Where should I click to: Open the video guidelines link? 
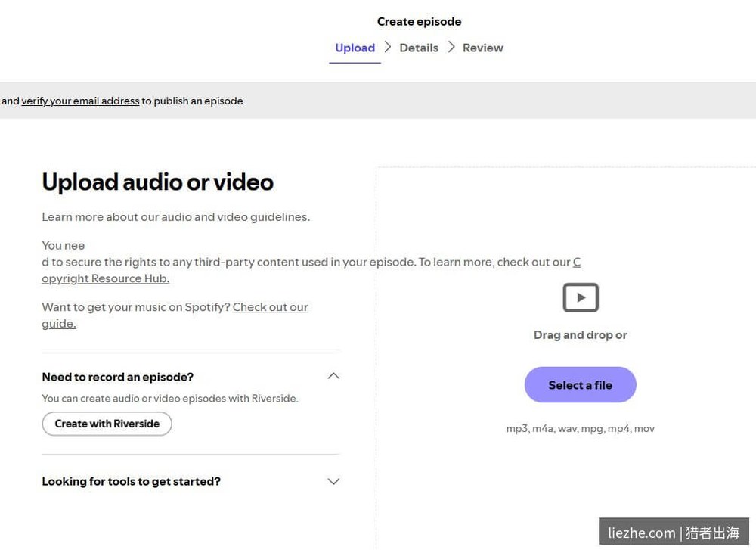232,217
